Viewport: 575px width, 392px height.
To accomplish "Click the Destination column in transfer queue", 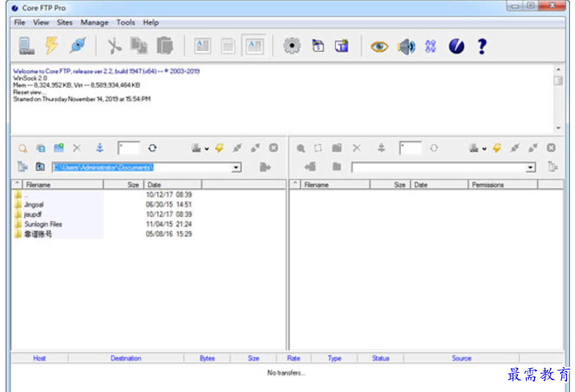I will click(126, 358).
